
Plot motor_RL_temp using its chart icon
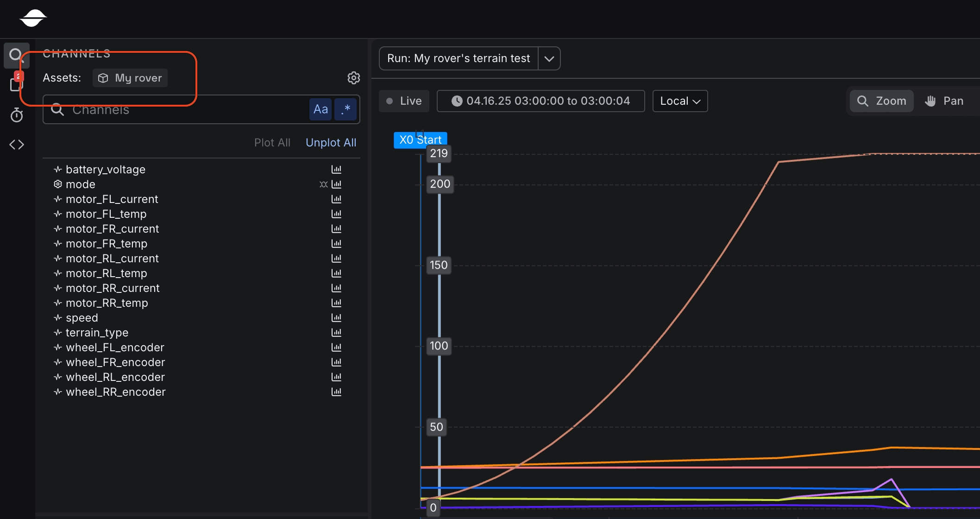click(337, 273)
